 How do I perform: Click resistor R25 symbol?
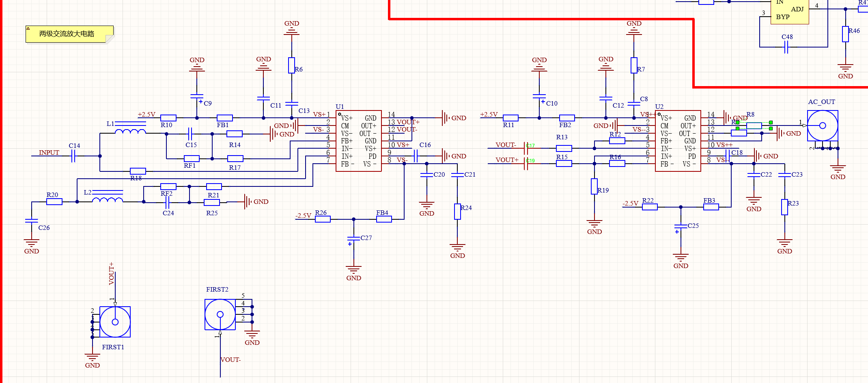(x=212, y=202)
